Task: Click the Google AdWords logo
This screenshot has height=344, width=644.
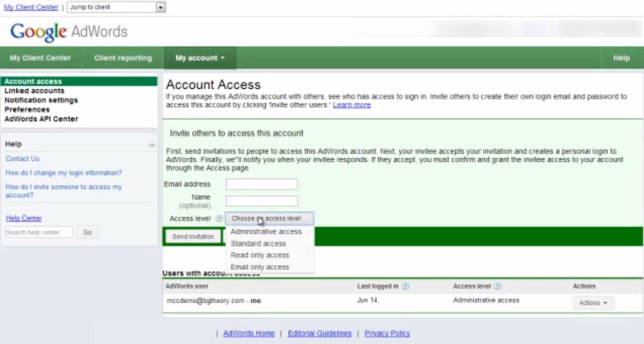Action: coord(69,32)
